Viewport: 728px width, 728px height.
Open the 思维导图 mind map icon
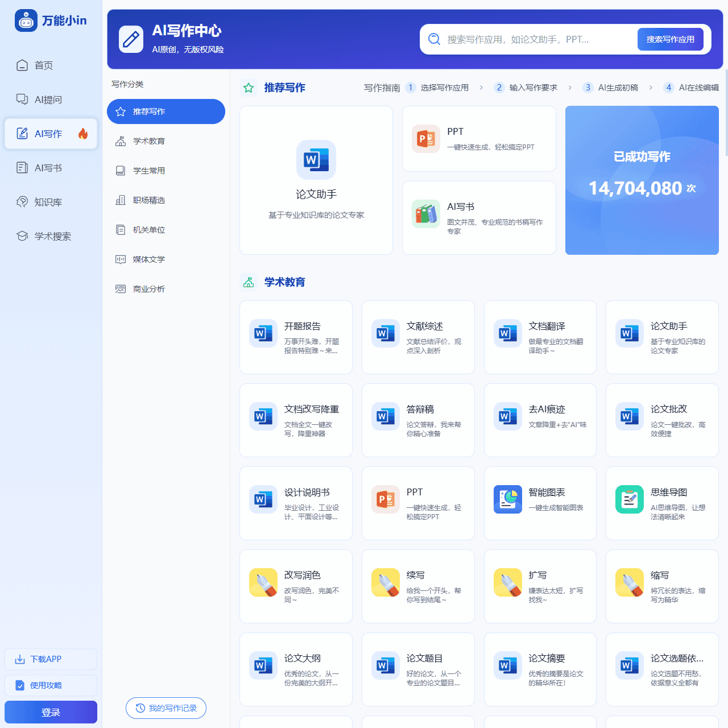tap(629, 499)
